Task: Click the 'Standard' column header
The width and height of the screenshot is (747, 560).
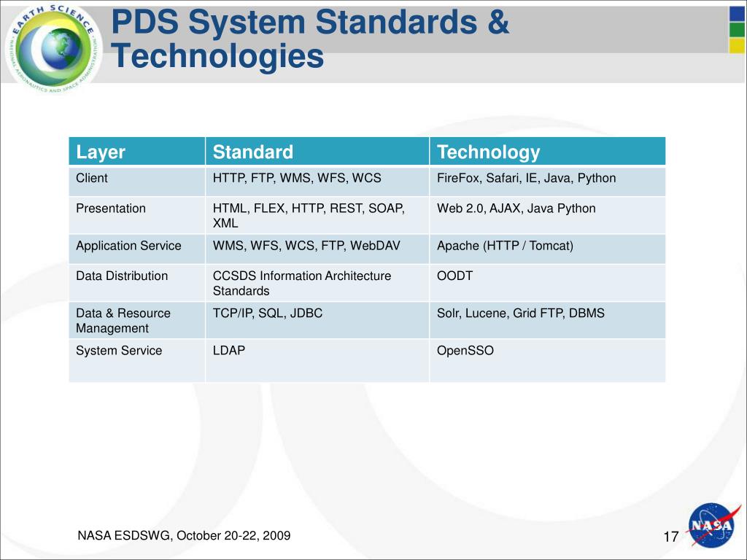Action: coord(317,152)
